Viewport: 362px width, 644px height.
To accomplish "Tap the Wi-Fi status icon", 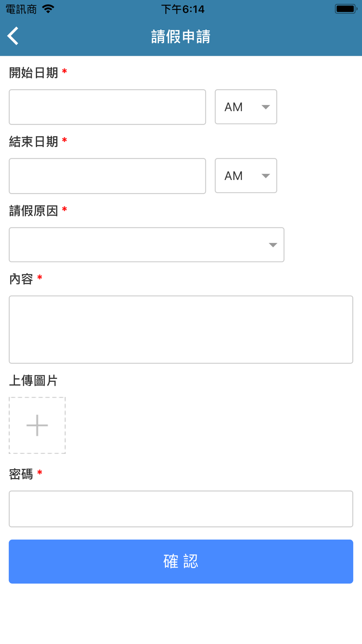I will (x=48, y=9).
